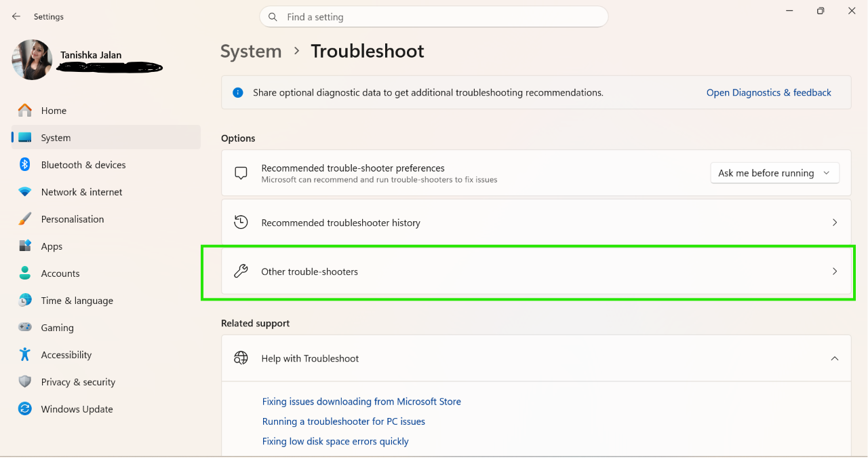The image size is (868, 458).
Task: Open Time & language settings
Action: tap(106, 301)
